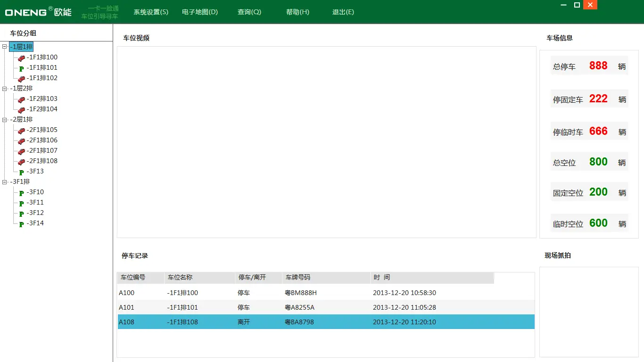Click the green P icon beside -3F13

(x=21, y=172)
